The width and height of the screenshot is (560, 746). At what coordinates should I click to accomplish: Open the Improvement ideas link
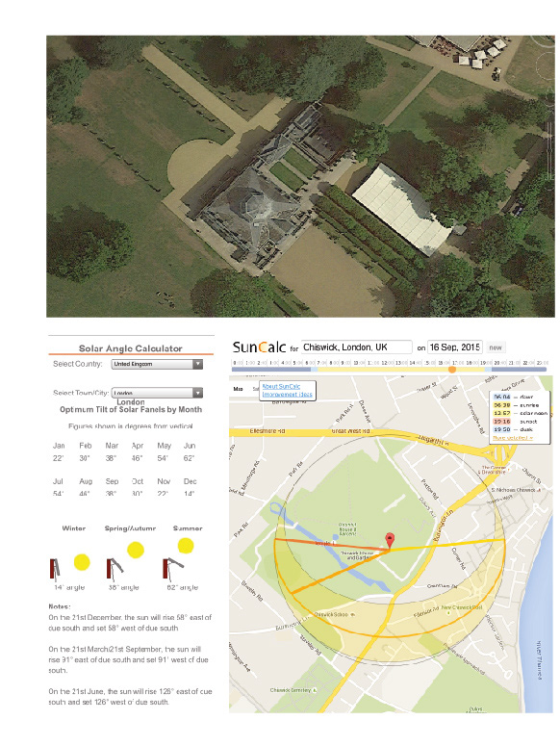(287, 395)
